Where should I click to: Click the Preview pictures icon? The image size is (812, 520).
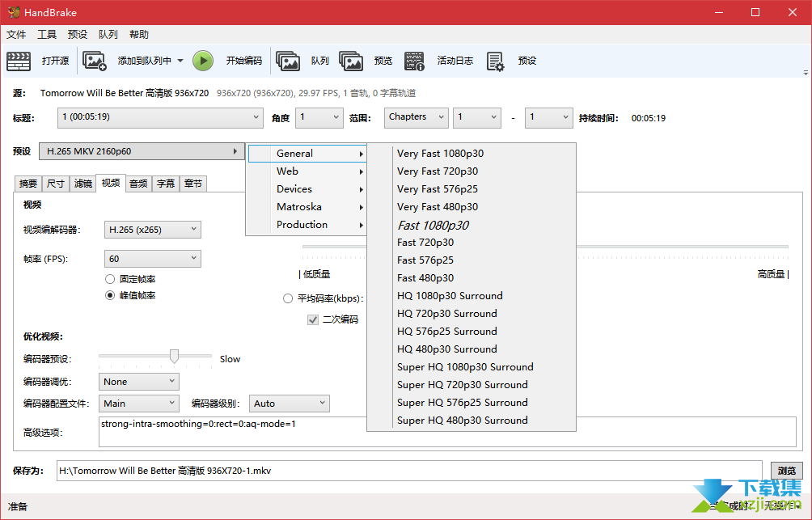351,61
